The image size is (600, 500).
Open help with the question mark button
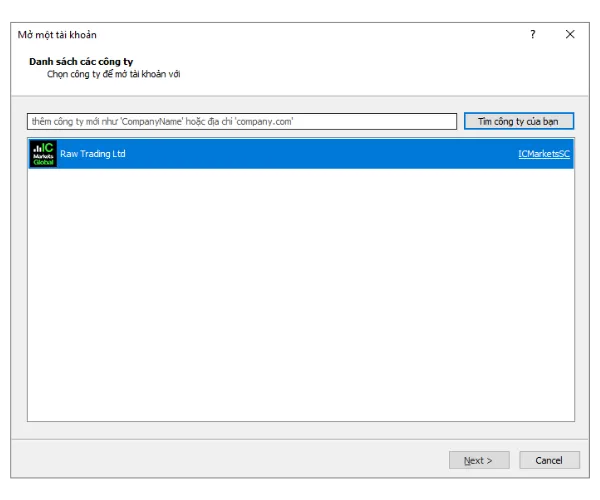(532, 34)
